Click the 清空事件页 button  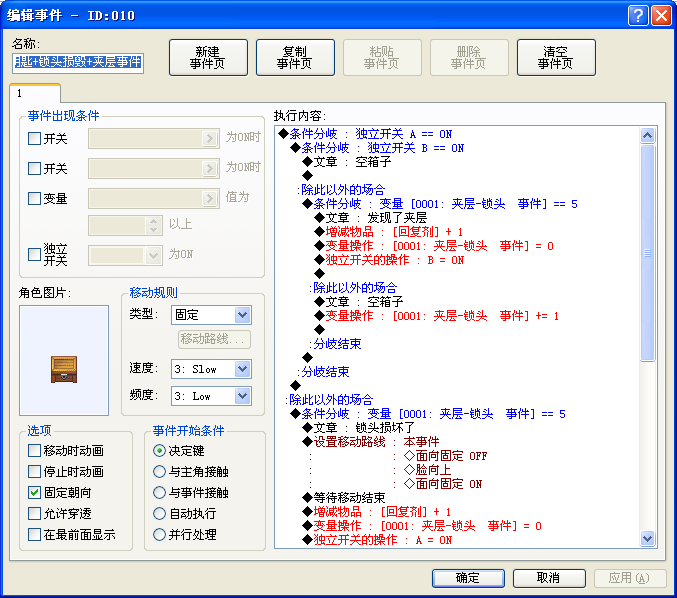click(x=556, y=58)
